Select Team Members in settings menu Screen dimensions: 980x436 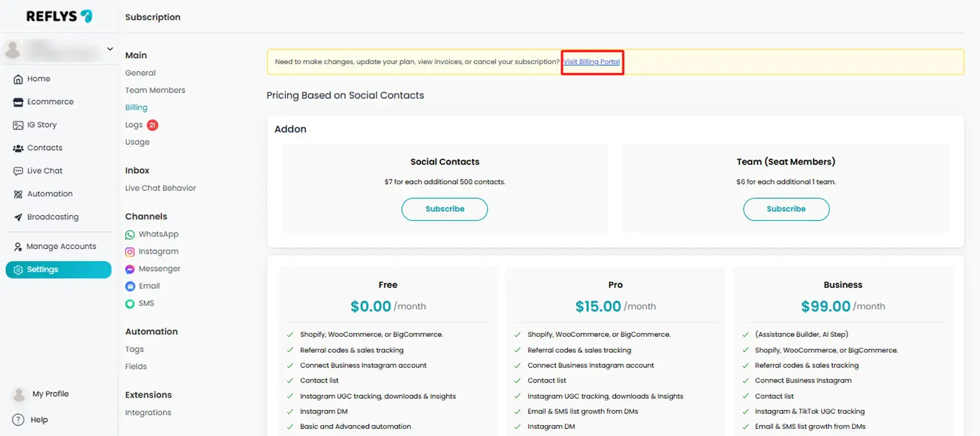tap(155, 90)
